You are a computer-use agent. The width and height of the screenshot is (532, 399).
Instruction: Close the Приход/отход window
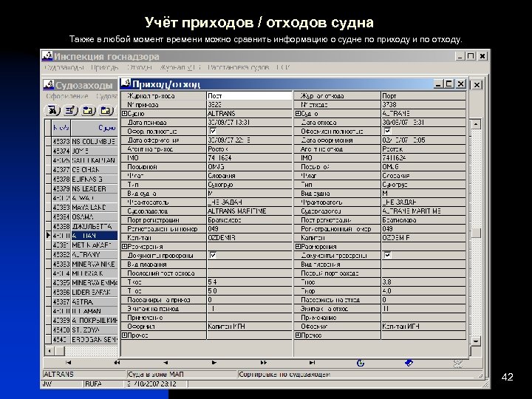(x=460, y=83)
